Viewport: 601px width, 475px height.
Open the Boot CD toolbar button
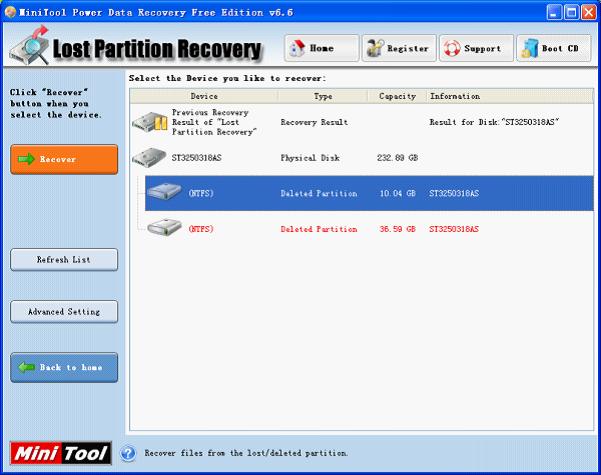coord(553,48)
